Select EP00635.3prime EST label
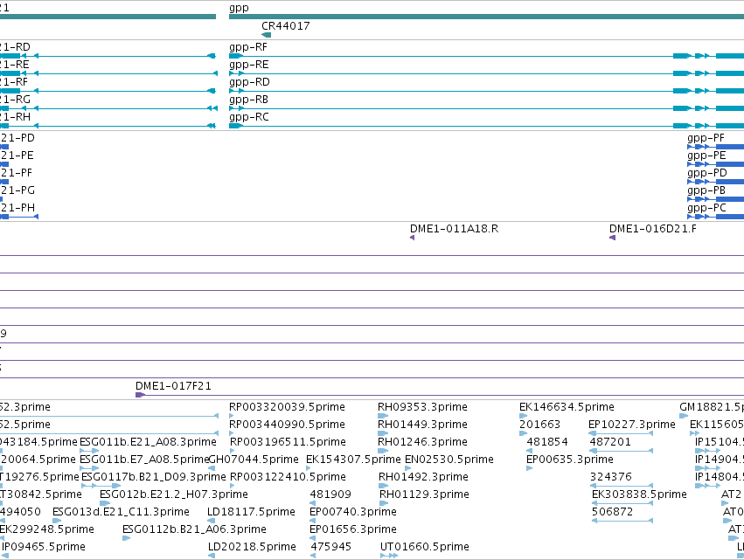744x560 pixels. coord(570,460)
